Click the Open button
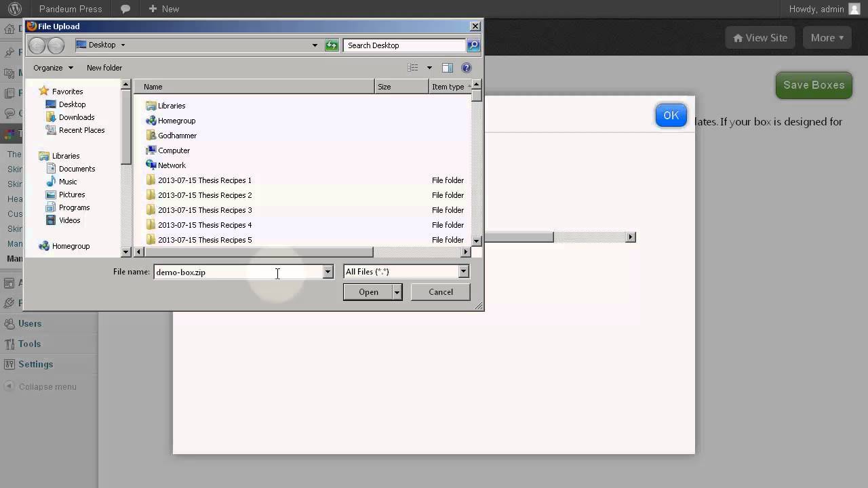This screenshot has height=488, width=868. (x=368, y=292)
